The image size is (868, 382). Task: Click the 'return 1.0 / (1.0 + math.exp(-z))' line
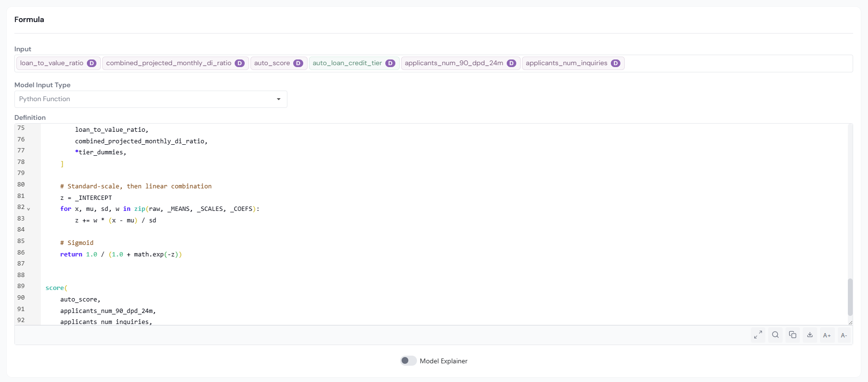tap(121, 254)
